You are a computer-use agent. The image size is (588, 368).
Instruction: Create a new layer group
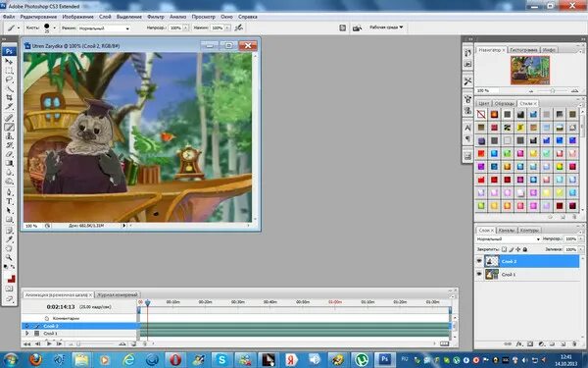[x=553, y=343]
